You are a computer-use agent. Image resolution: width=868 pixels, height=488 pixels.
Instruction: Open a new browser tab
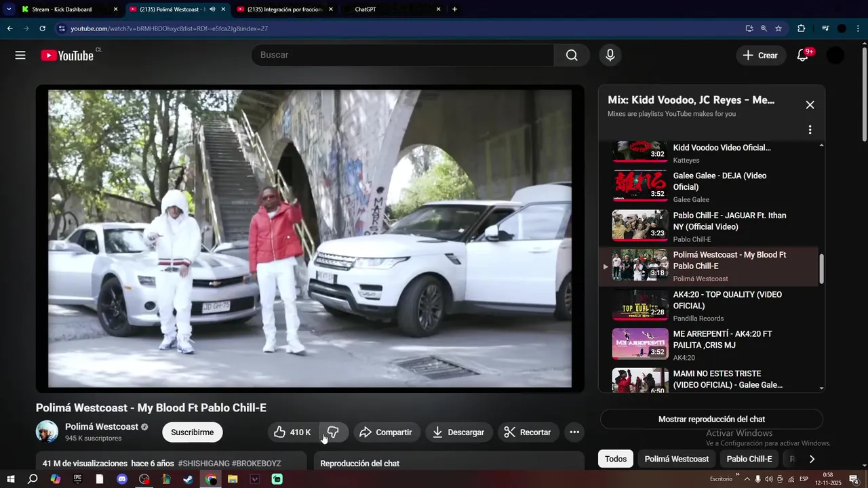point(454,9)
